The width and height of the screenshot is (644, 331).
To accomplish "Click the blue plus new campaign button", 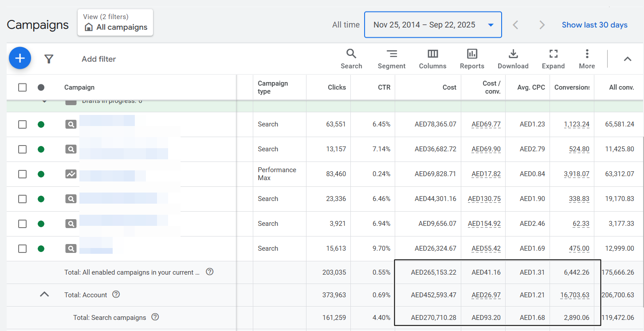I will pos(20,59).
